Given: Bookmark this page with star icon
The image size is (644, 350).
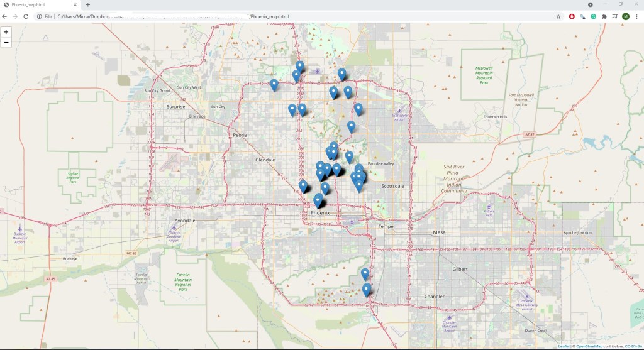Looking at the screenshot, I should point(558,16).
